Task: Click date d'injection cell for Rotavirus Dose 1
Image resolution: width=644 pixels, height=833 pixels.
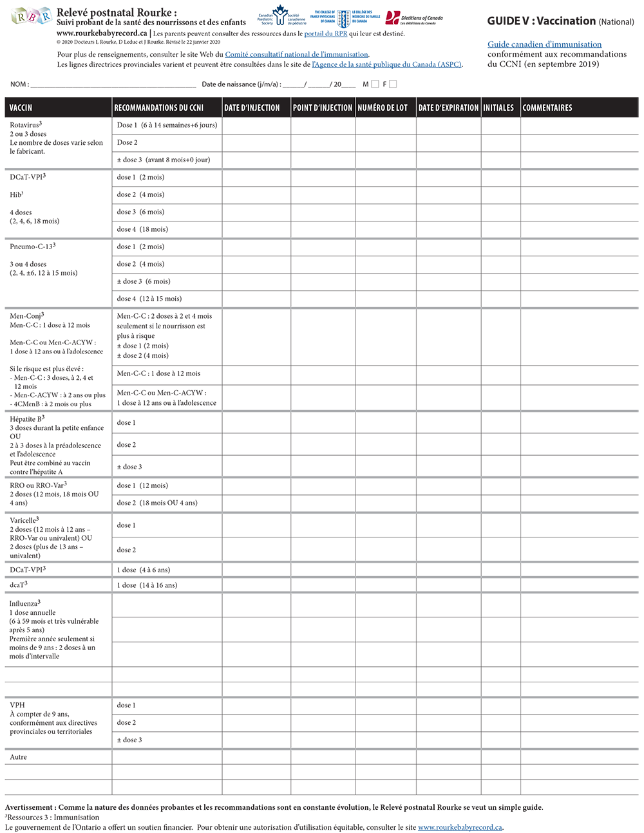Action: tap(256, 126)
